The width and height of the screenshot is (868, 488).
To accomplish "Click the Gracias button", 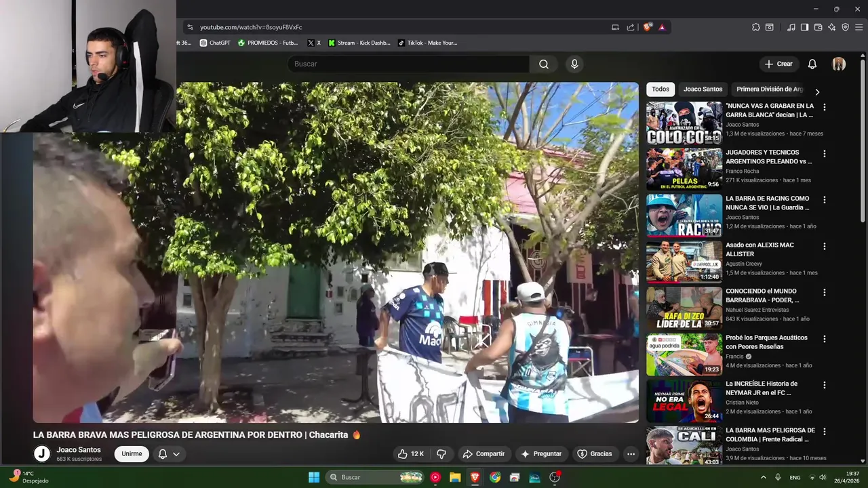I will click(595, 454).
